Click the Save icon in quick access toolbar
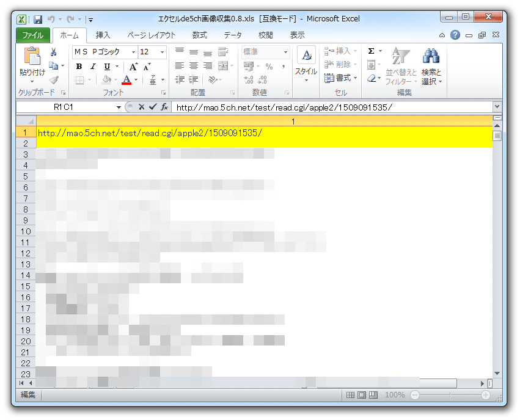This screenshot has width=520, height=420. tap(38, 20)
